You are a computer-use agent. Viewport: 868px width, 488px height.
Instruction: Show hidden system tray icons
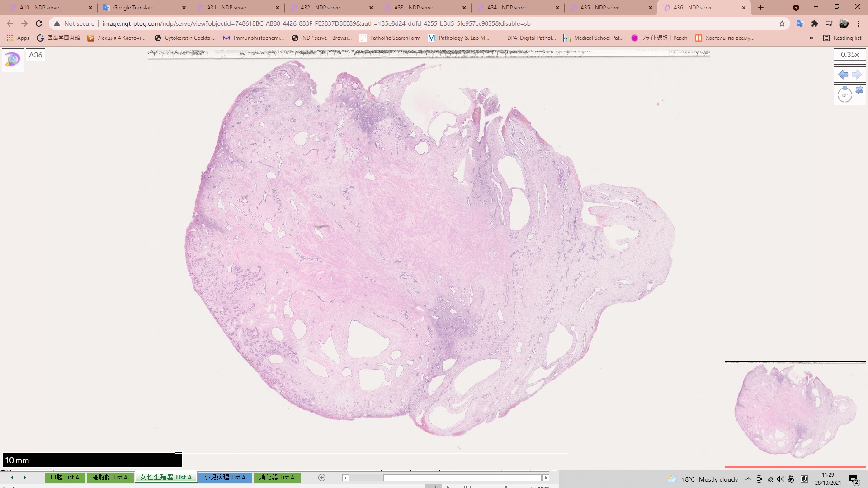[x=748, y=479]
